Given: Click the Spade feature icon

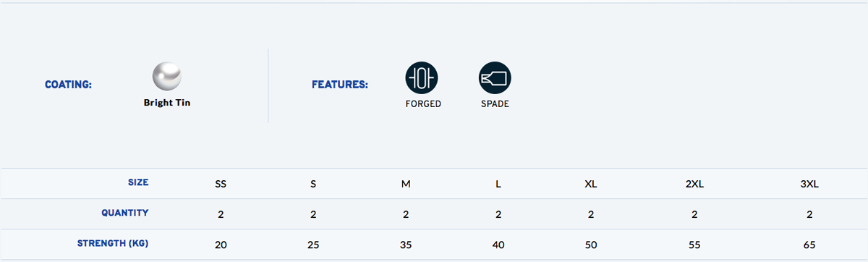Looking at the screenshot, I should 495,76.
